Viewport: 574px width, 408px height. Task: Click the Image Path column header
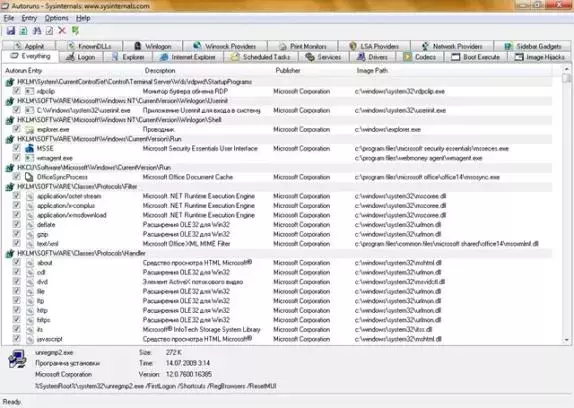372,71
